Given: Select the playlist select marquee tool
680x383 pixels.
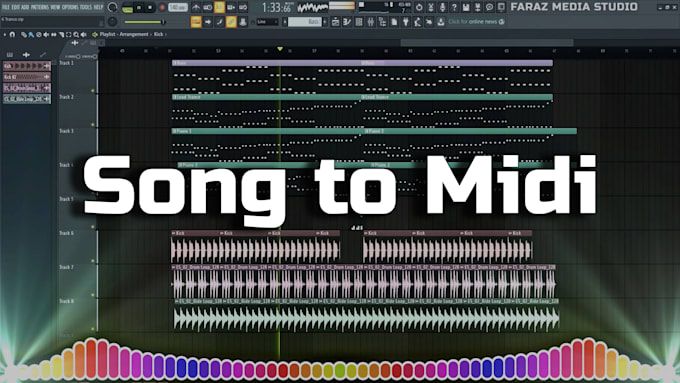Looking at the screenshot, I should click(69, 34).
